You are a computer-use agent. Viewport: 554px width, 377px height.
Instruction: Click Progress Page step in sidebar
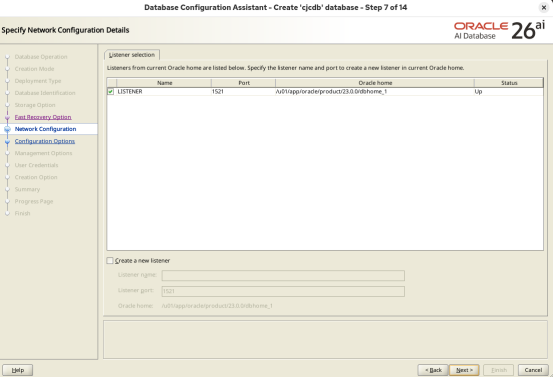point(34,201)
